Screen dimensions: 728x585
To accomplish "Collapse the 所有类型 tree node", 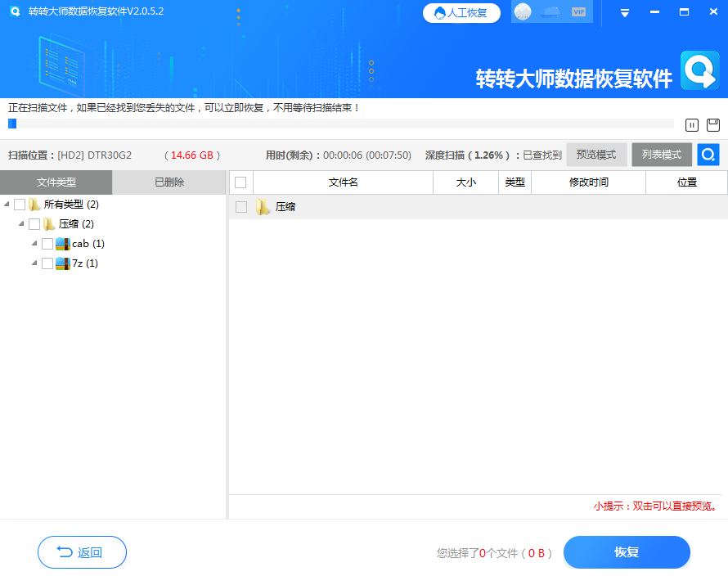I will (x=7, y=204).
